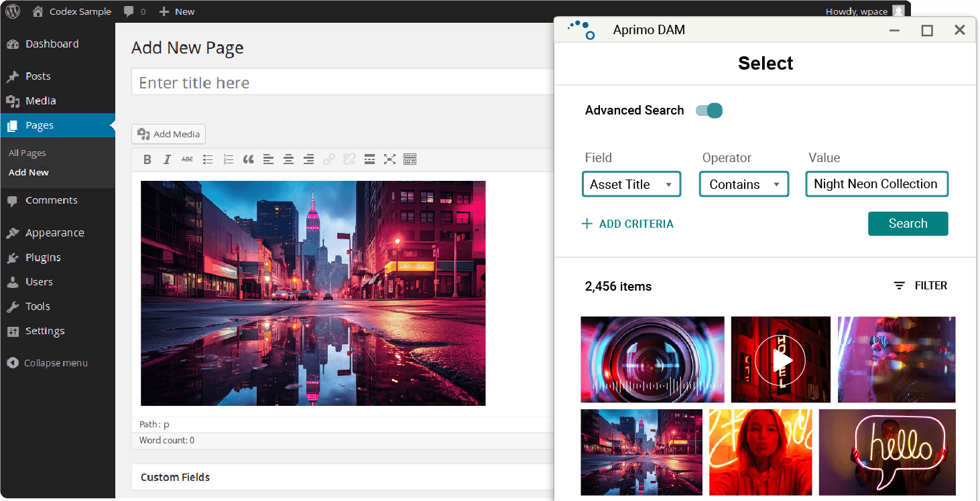The width and height of the screenshot is (980, 501).
Task: Click the unlink icon in the toolbar
Action: [349, 159]
